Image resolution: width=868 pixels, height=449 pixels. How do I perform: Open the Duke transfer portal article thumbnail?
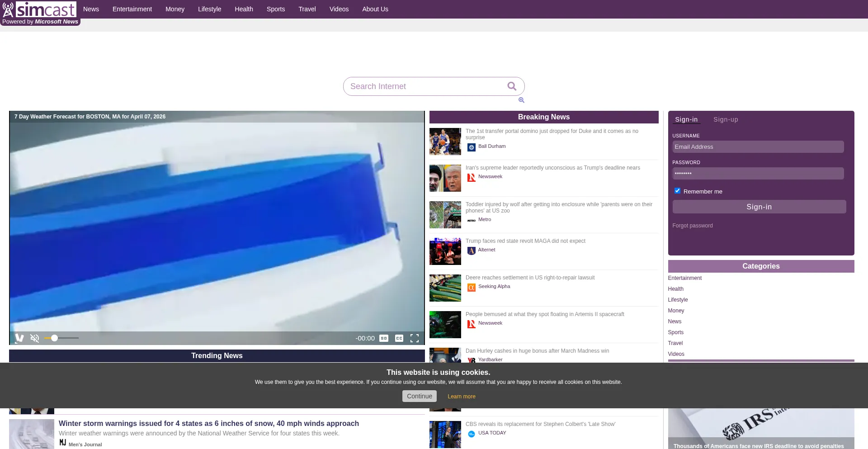pyautogui.click(x=445, y=142)
